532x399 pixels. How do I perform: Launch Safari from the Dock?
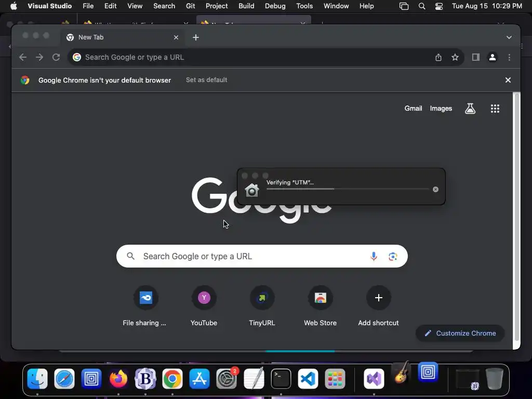(x=64, y=379)
